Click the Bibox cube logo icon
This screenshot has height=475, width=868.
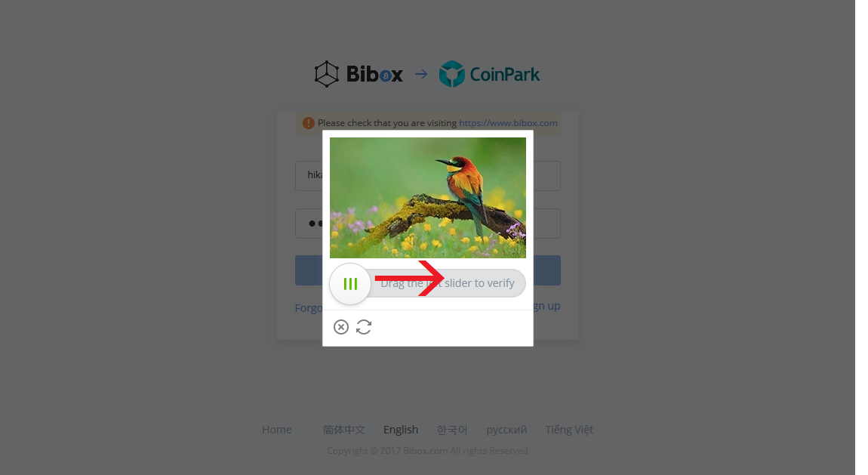point(327,74)
